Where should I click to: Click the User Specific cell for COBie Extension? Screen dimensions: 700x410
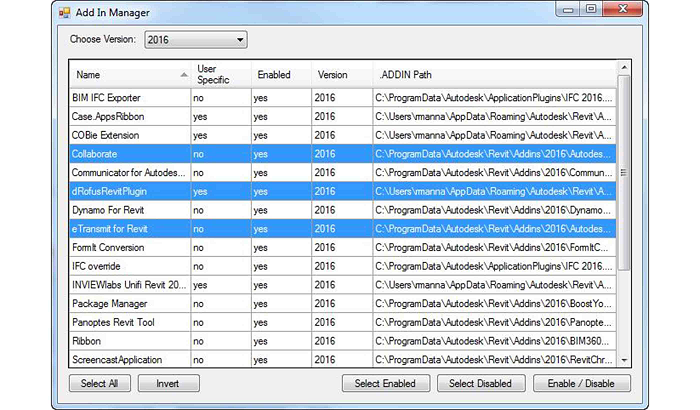[x=221, y=135]
